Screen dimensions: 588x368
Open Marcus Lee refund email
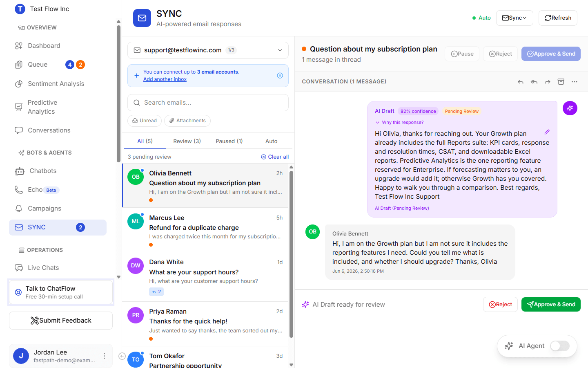[205, 230]
